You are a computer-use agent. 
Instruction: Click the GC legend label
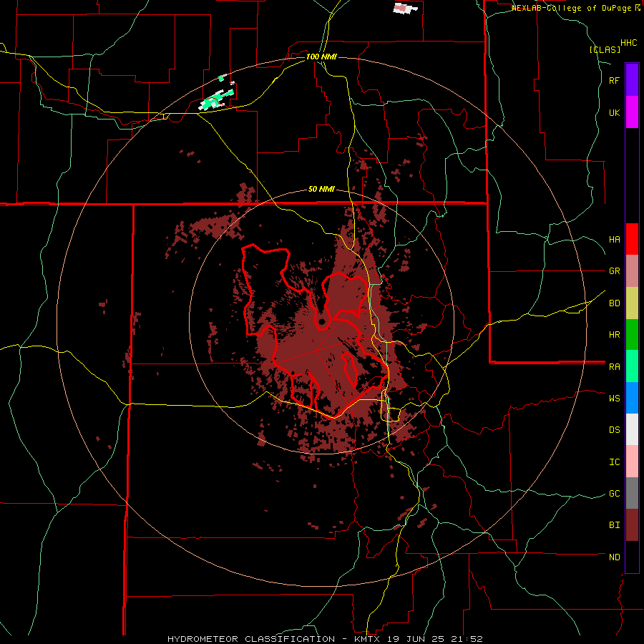tap(614, 493)
